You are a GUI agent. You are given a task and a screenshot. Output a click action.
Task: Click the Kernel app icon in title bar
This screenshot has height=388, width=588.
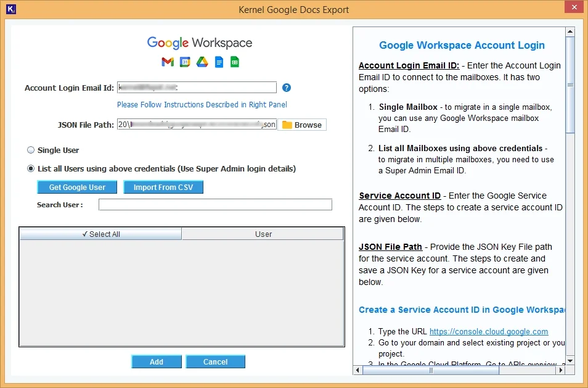pos(10,9)
